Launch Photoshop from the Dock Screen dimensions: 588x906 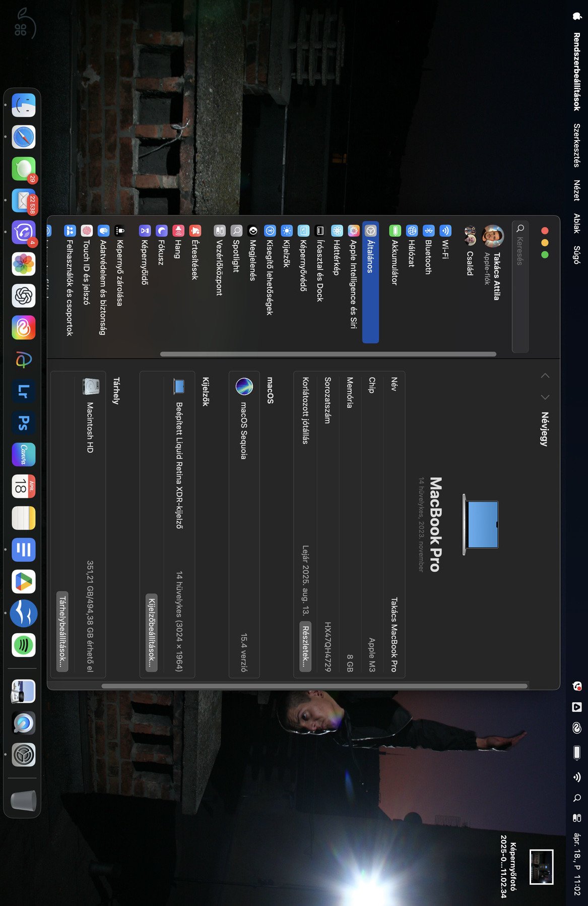(x=23, y=423)
